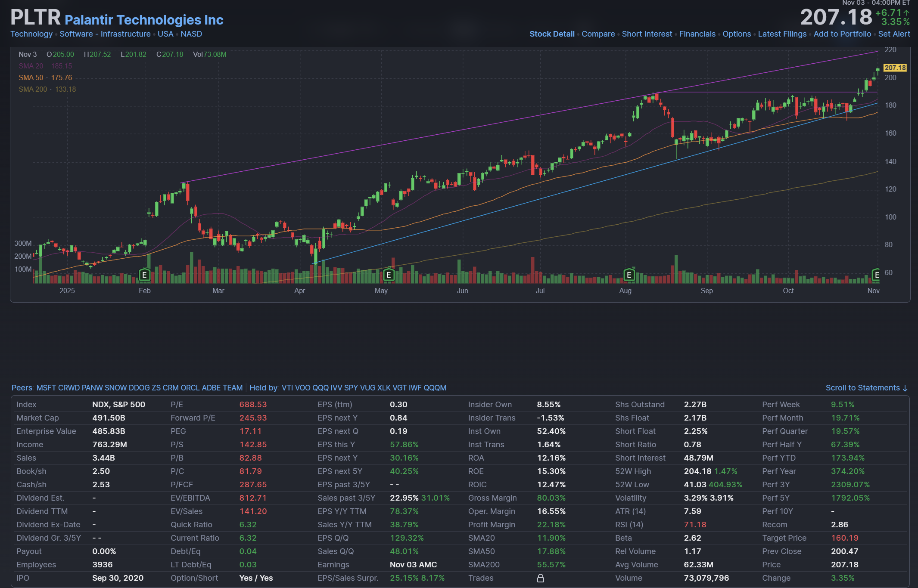
Task: Click the Trades lock icon
Action: [x=540, y=578]
